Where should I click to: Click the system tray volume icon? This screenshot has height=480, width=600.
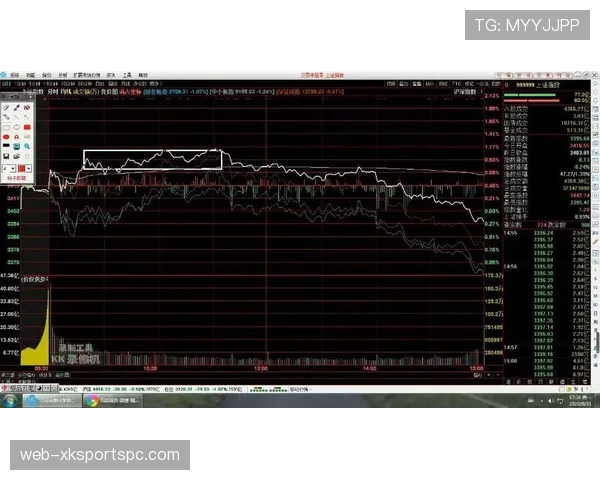[550, 401]
